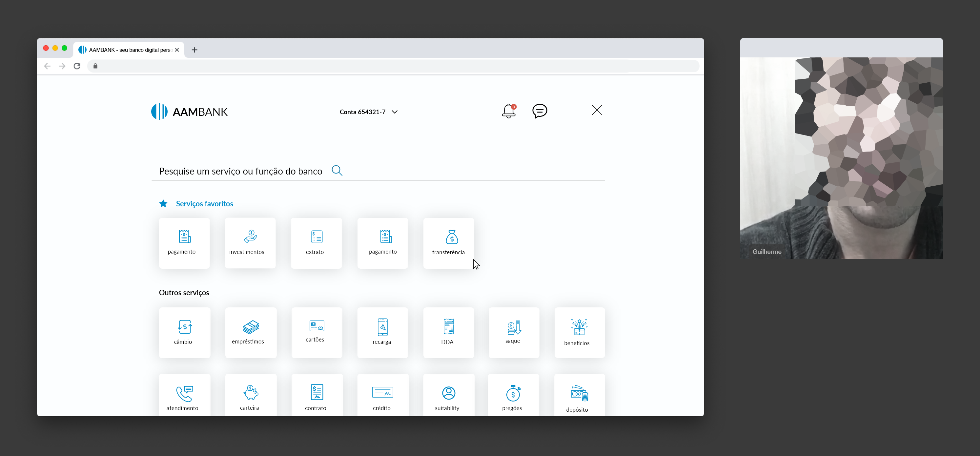This screenshot has height=456, width=980.
Task: Open the câmbio service card
Action: 185,333
